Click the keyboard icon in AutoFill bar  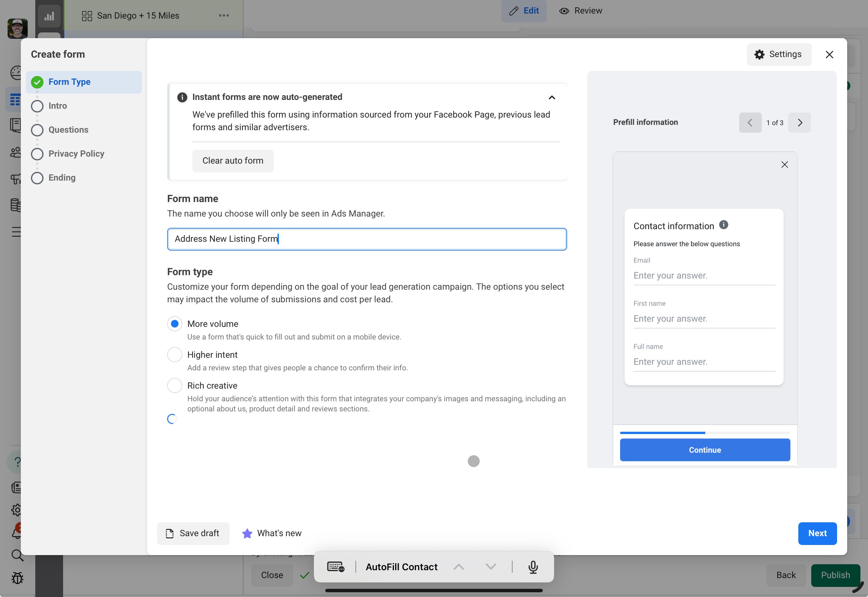[x=335, y=567]
